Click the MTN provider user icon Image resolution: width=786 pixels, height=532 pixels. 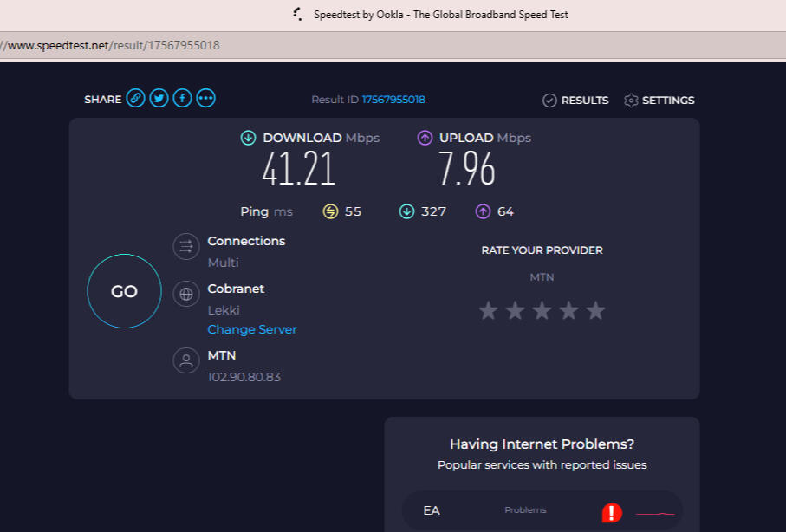coord(185,360)
